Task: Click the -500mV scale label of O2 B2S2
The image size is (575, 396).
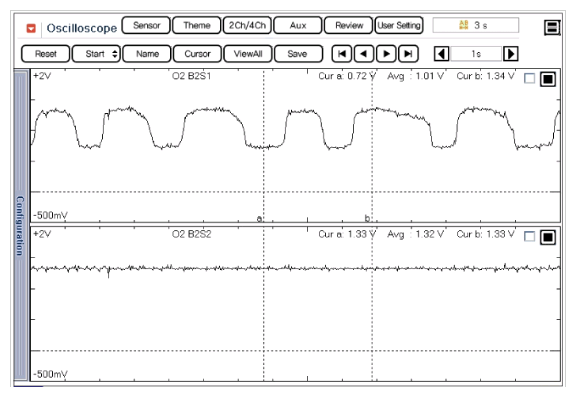Action: [50, 374]
